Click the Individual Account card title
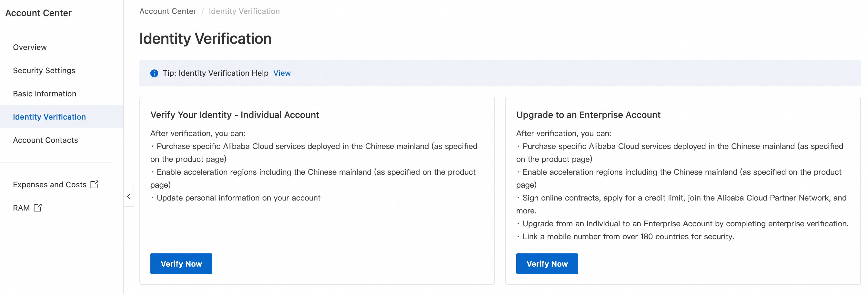The height and width of the screenshot is (294, 868). (235, 115)
